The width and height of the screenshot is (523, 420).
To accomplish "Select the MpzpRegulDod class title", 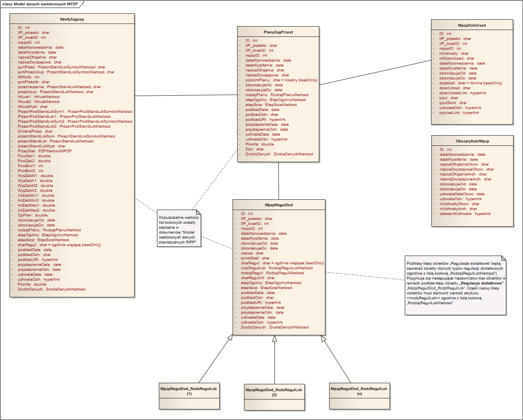I will (x=279, y=205).
